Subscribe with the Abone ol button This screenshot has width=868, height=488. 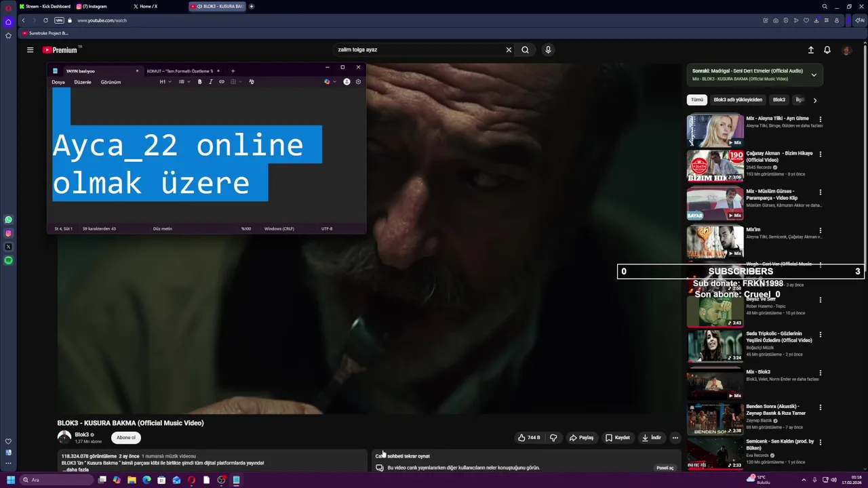(x=126, y=438)
